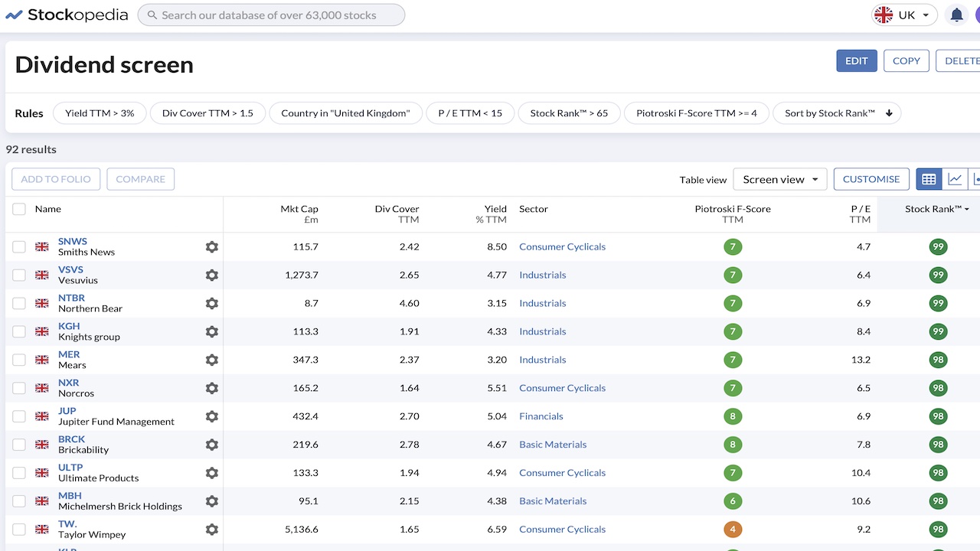980x551 pixels.
Task: Click Michelmersh F-Score 6 badge
Action: (x=733, y=501)
